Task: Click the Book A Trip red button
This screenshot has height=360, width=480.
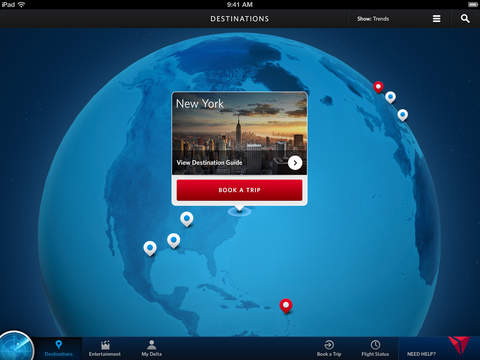Action: [x=239, y=190]
